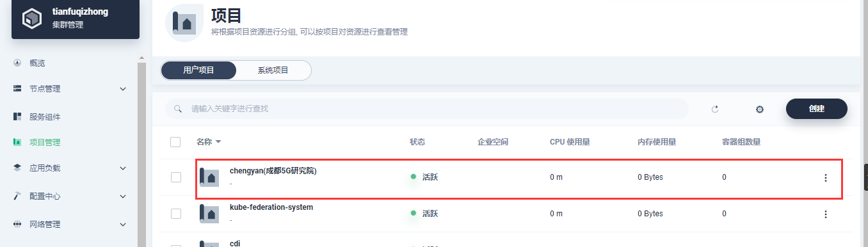The image size is (868, 247).
Task: Click the chengyan project icon
Action: [209, 177]
